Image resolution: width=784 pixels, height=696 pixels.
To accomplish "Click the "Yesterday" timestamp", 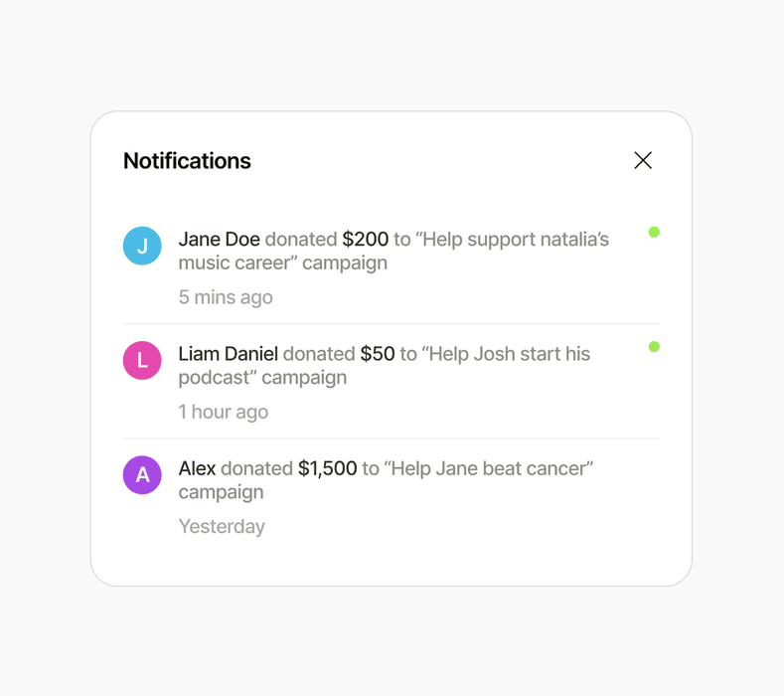I will [222, 526].
